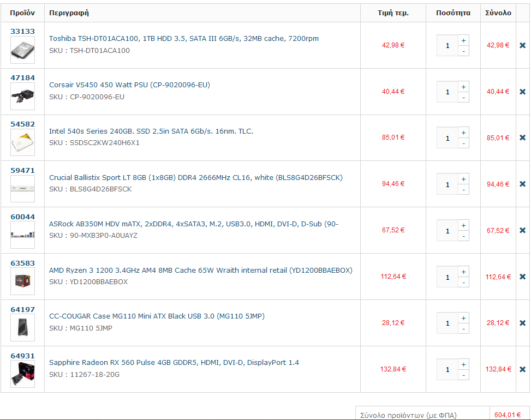Image resolution: width=531 pixels, height=420 pixels.
Task: Click product code 64931
Action: (x=23, y=356)
